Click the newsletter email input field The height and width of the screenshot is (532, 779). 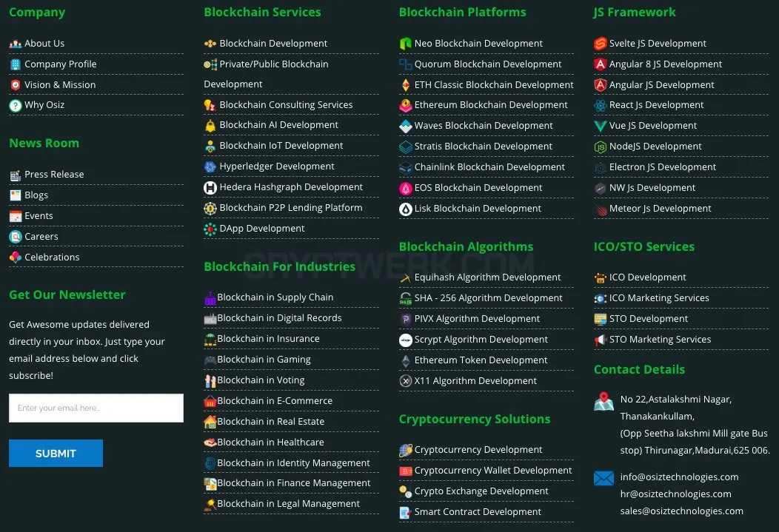[x=96, y=408]
